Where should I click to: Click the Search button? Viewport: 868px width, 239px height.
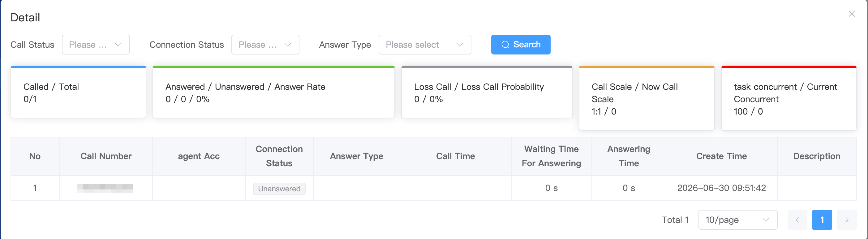(x=521, y=45)
